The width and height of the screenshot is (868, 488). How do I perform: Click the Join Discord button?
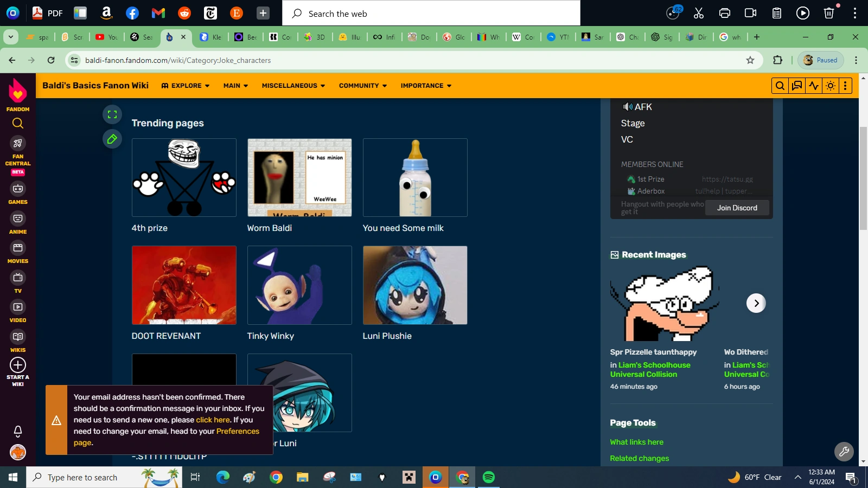pos(737,208)
